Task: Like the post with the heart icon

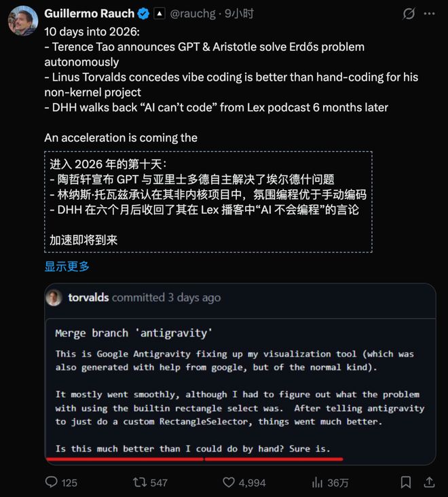Action: coord(229,482)
